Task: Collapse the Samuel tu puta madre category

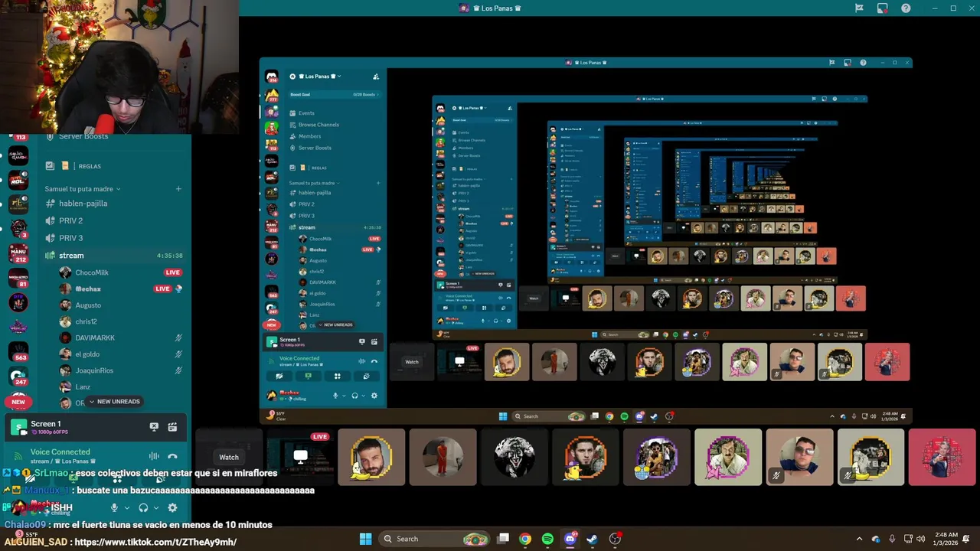Action: coord(82,189)
